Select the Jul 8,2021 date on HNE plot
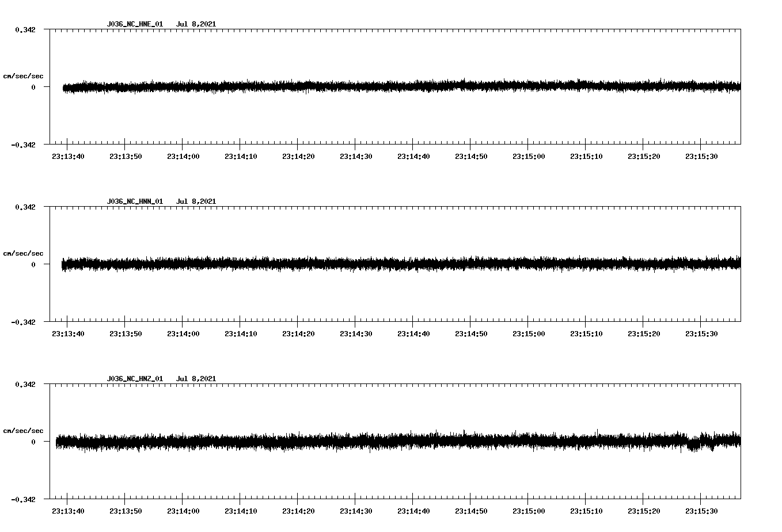Screen dimensions: 782x532 pyautogui.click(x=196, y=24)
